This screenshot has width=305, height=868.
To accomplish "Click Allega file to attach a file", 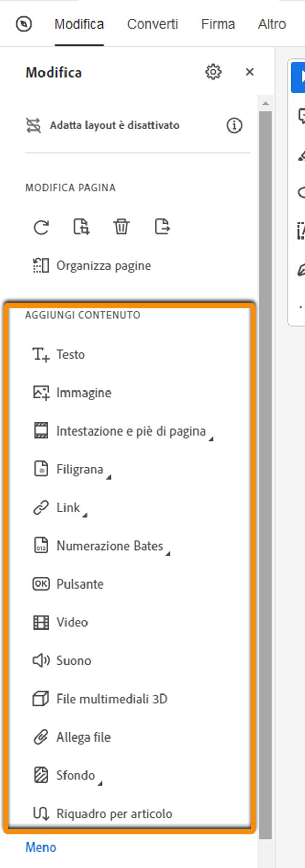I will [x=84, y=736].
